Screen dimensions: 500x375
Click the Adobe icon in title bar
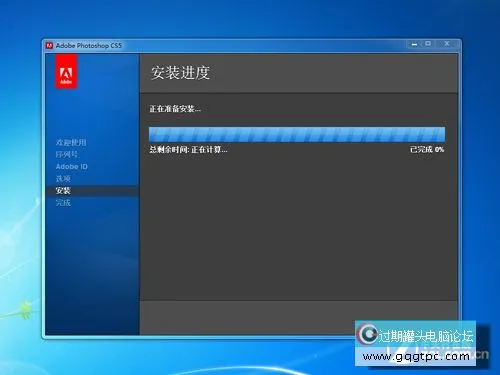point(49,45)
